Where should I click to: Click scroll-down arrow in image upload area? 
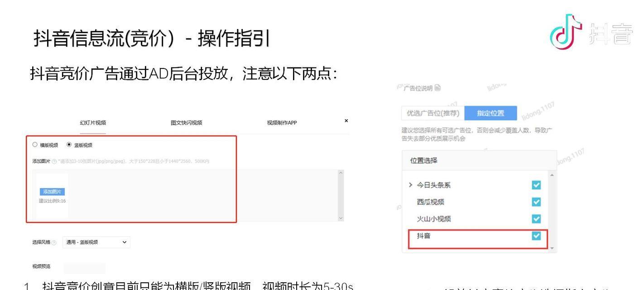coord(341,218)
